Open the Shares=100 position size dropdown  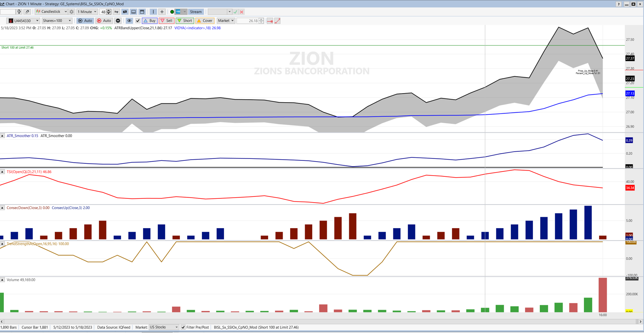pyautogui.click(x=57, y=21)
